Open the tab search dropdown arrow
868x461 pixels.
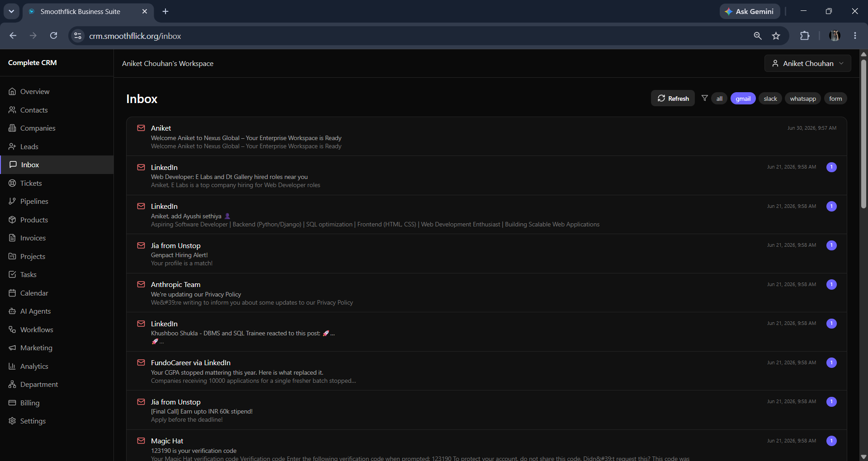click(11, 11)
